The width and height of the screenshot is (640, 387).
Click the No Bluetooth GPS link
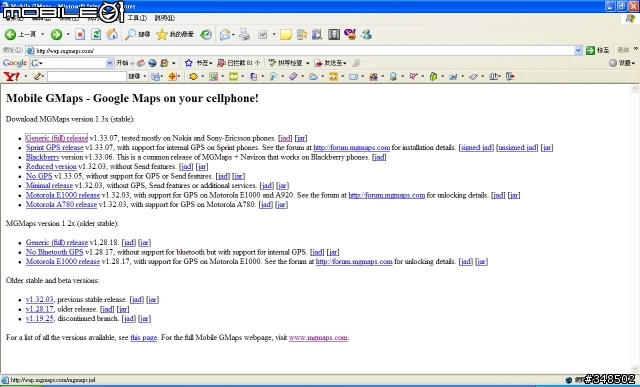click(55, 252)
